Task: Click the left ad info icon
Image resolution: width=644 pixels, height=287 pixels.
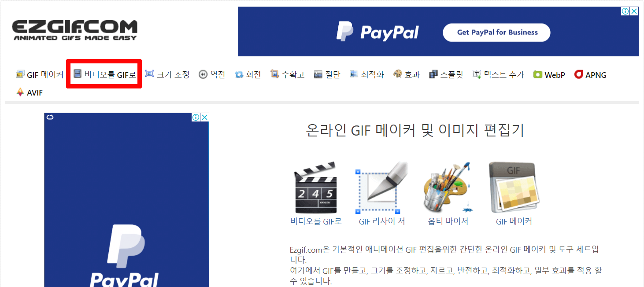Action: [196, 117]
